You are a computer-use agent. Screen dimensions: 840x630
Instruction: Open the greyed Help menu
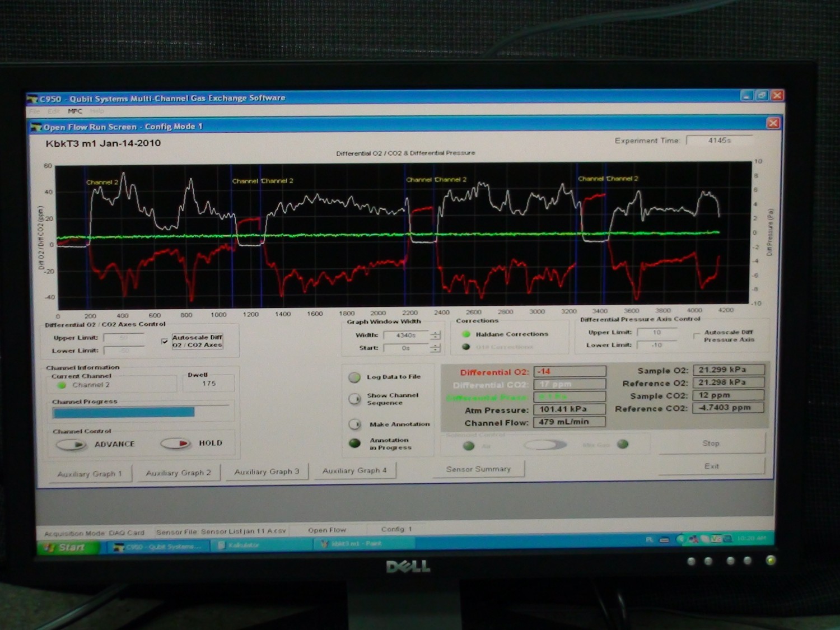(x=97, y=111)
